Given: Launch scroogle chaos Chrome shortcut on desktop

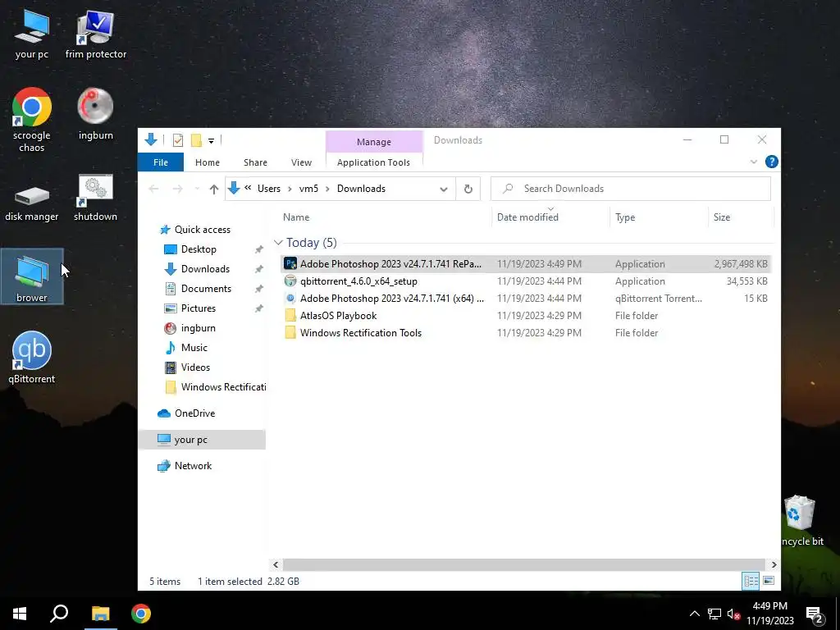Looking at the screenshot, I should (x=32, y=120).
